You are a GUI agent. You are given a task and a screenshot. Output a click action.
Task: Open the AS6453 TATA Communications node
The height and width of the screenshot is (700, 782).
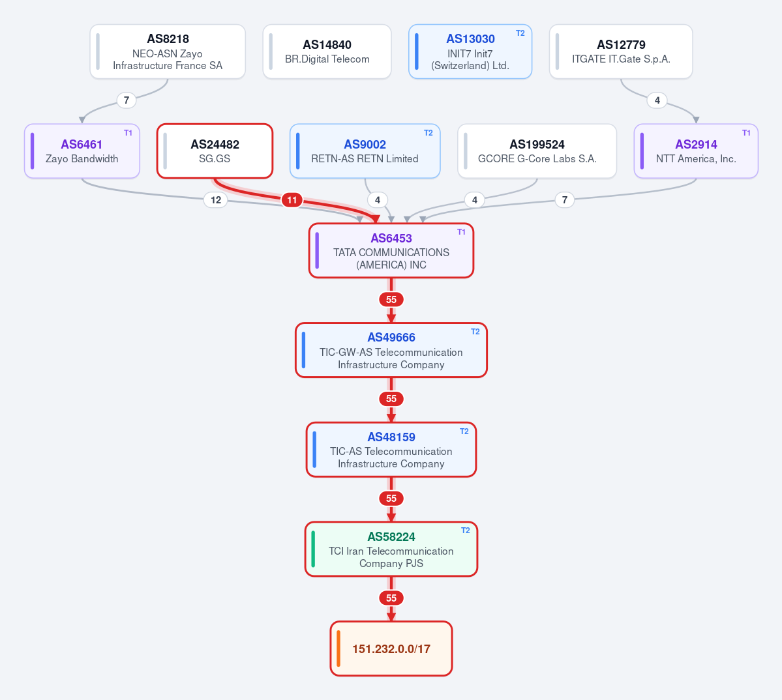(x=391, y=250)
